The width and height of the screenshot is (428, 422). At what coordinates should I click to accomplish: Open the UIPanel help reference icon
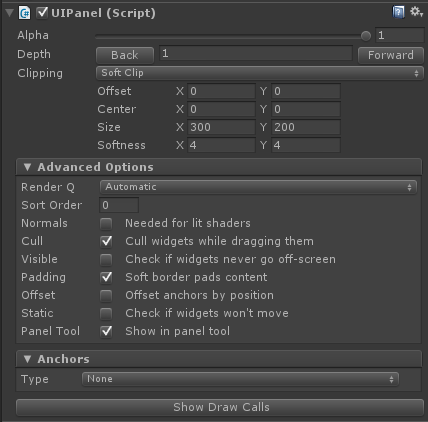[x=398, y=12]
